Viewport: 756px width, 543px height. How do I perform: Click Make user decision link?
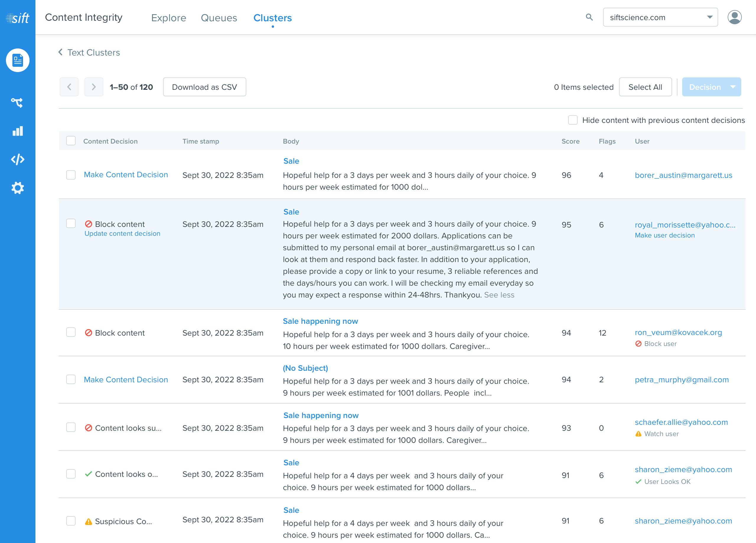pyautogui.click(x=665, y=235)
